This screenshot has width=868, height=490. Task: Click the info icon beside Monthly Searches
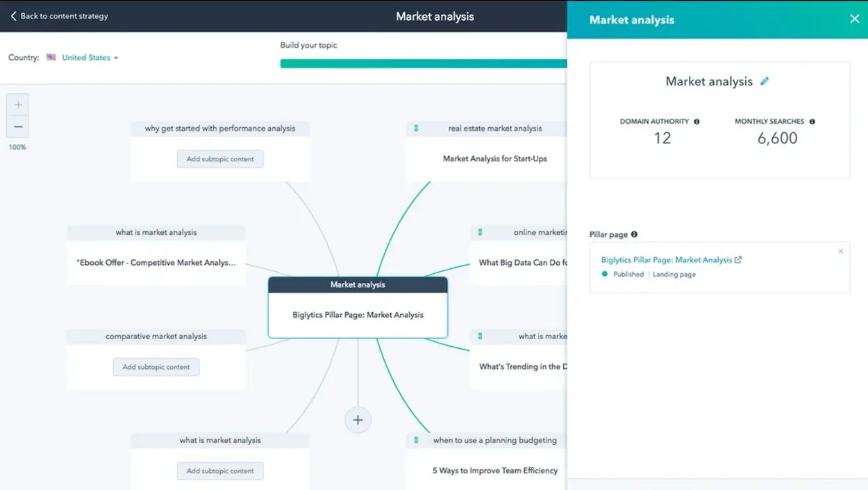pos(812,121)
